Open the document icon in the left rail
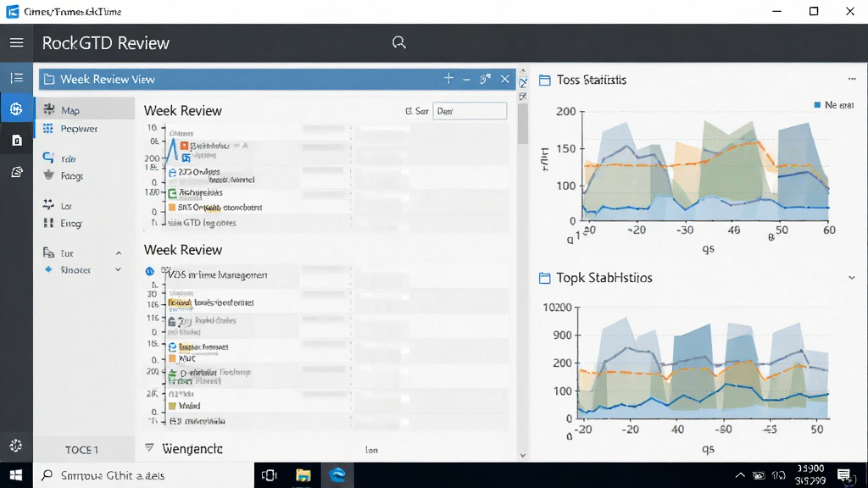868x488 pixels. [17, 141]
